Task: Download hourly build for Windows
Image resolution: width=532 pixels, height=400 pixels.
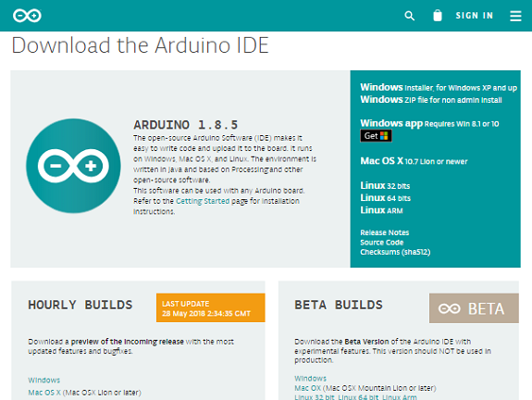Action: [x=44, y=380]
